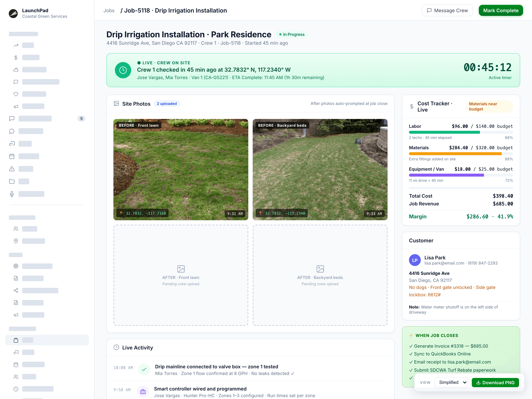Click the map pin sidebar icon
This screenshot has height=399, width=532.
pos(16,241)
